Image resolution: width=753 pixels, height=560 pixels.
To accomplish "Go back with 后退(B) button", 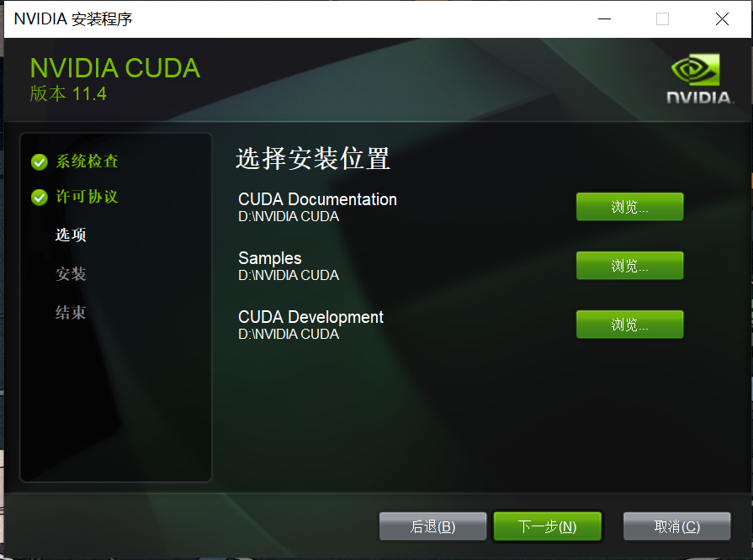I will [x=432, y=526].
